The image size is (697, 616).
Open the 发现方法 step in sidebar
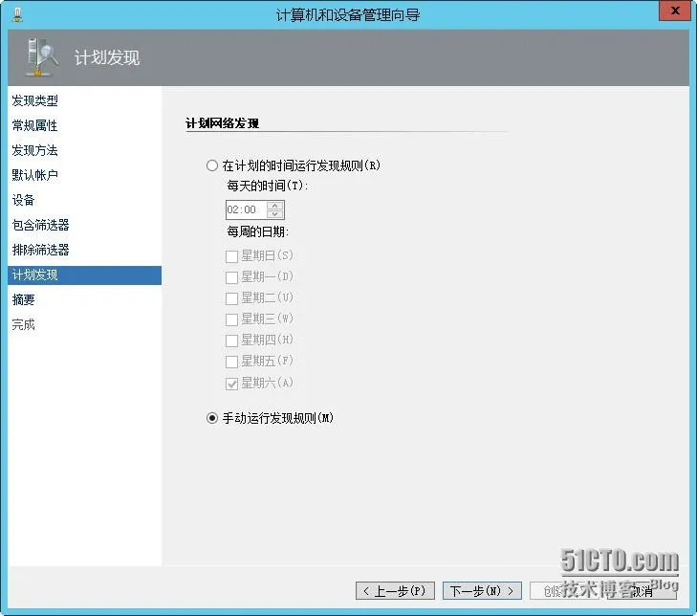click(35, 150)
